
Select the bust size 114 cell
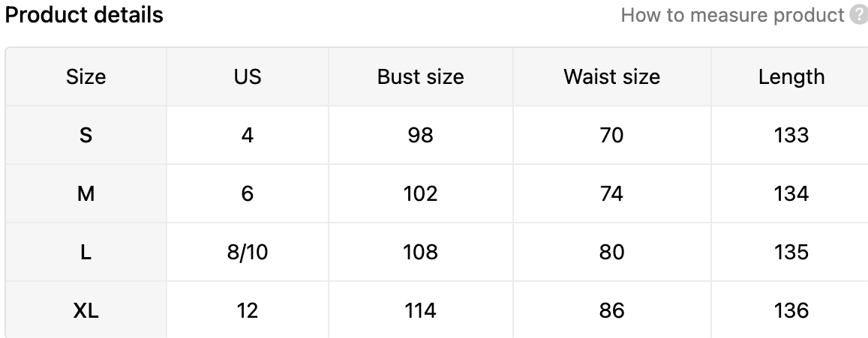coord(420,310)
